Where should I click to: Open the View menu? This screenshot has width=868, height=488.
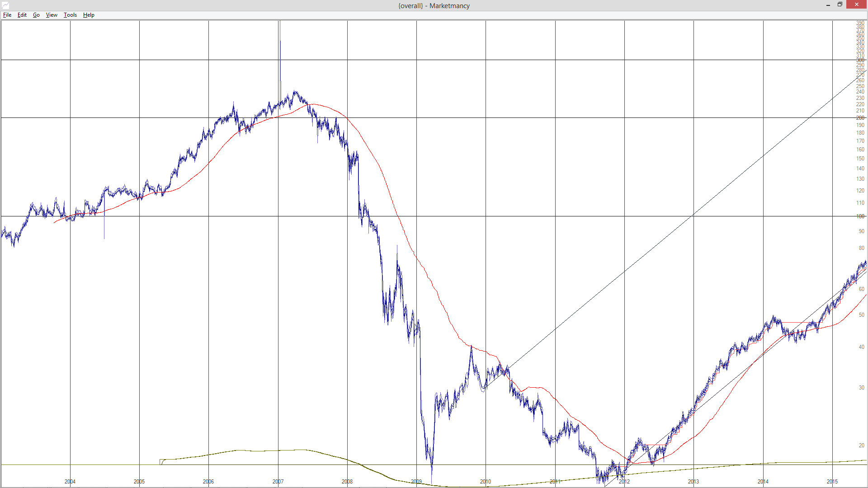[x=52, y=15]
